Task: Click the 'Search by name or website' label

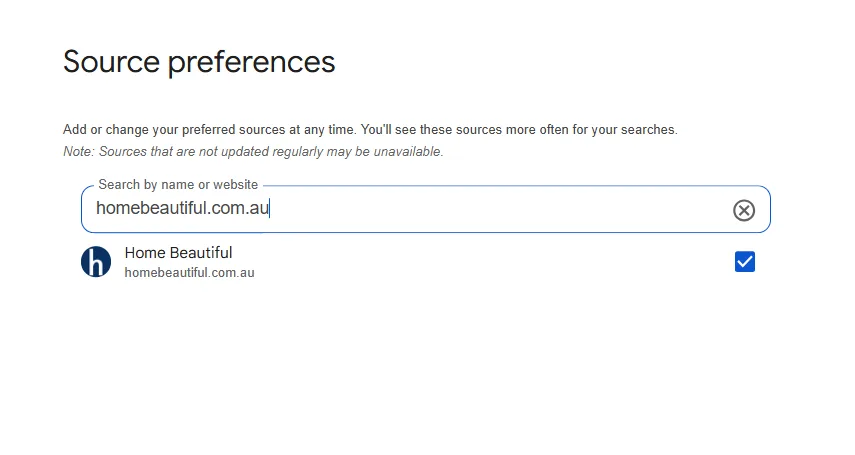Action: coord(178,185)
